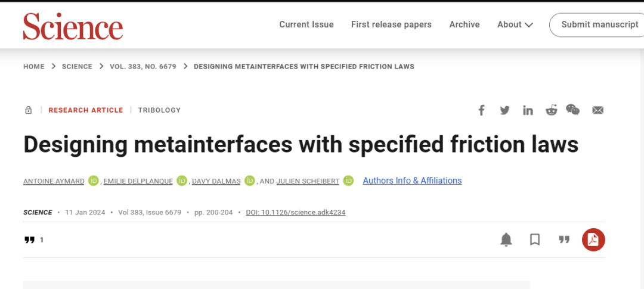Go to the Science logo homepage
Image resolution: width=644 pixels, height=289 pixels.
[x=73, y=26]
